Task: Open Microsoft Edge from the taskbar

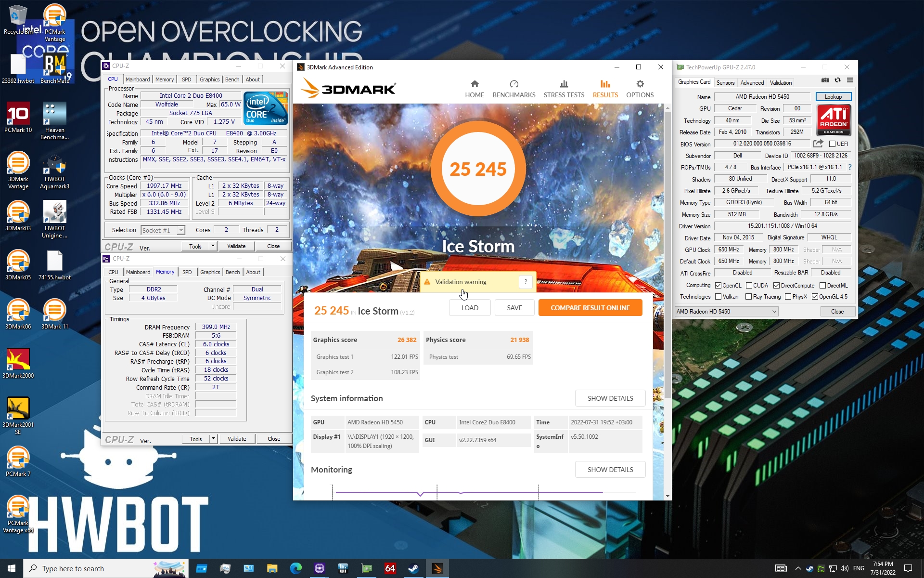Action: click(x=295, y=568)
